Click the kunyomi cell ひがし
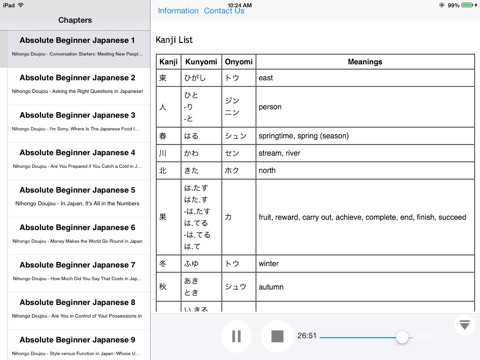The height and width of the screenshot is (360, 480). tap(201, 78)
